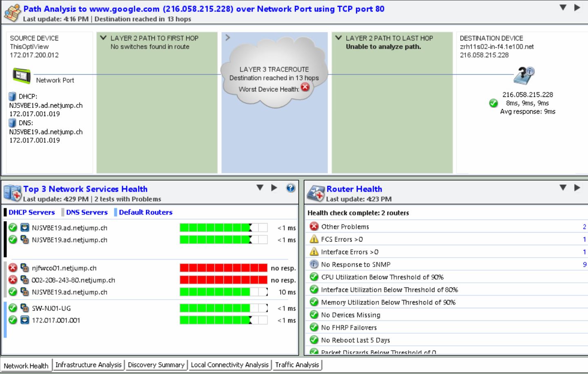This screenshot has width=588, height=374.
Task: Click the Path Analysis map icon
Action: (x=12, y=13)
